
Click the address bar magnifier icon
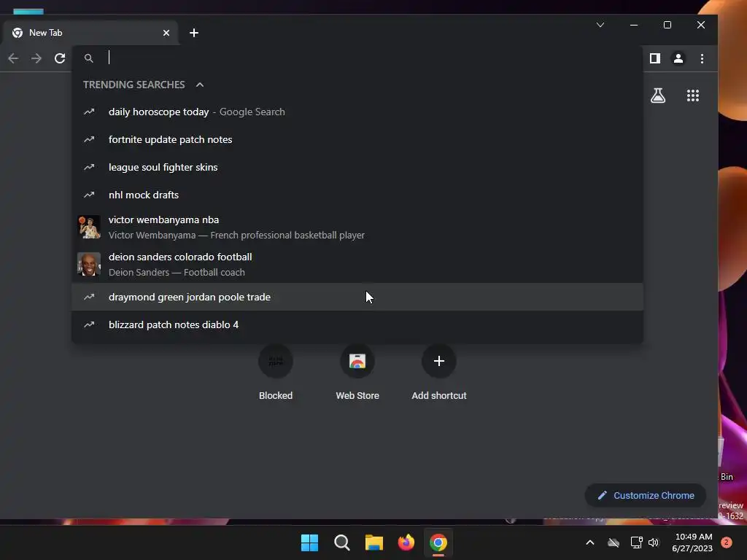[x=88, y=58]
